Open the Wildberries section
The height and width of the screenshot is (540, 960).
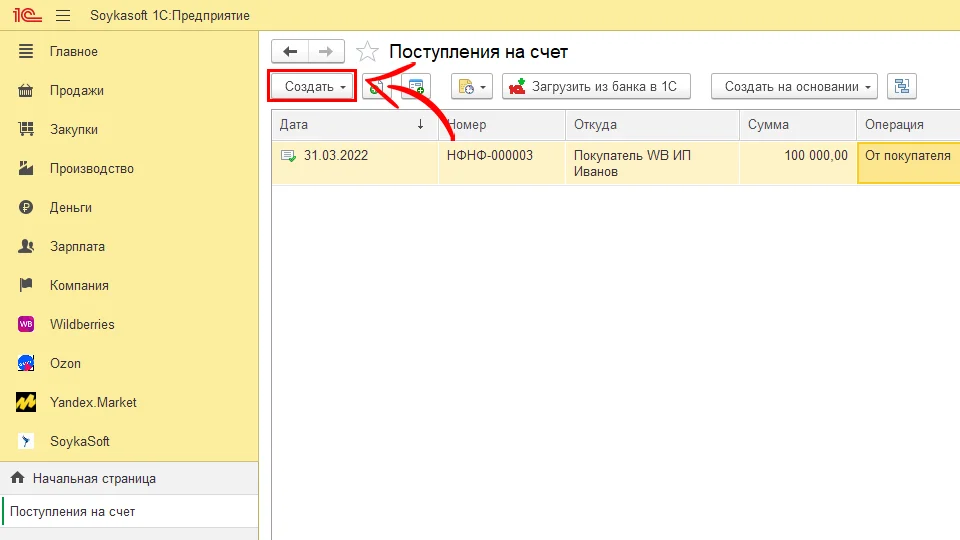(82, 324)
